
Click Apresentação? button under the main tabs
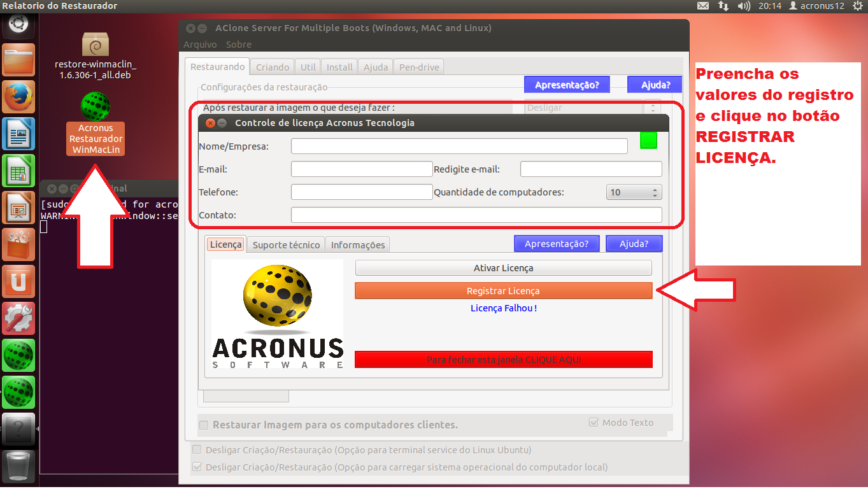point(567,85)
